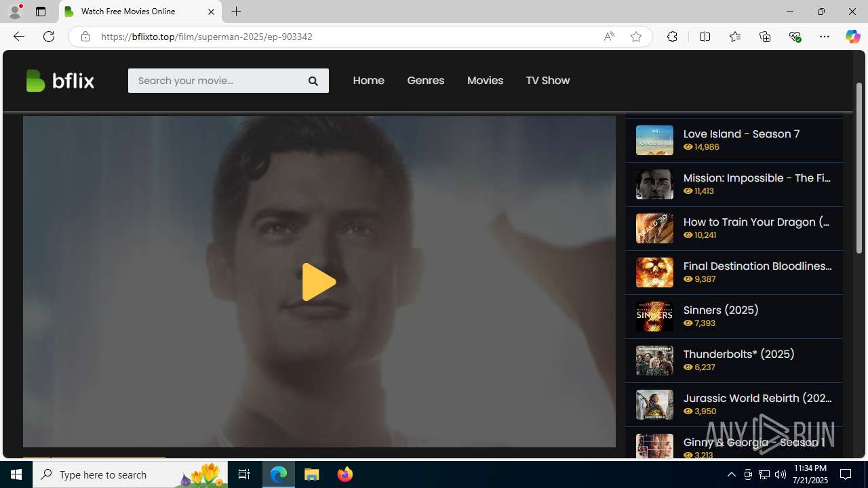The height and width of the screenshot is (488, 868).
Task: Open a new browser tab
Action: point(236,12)
